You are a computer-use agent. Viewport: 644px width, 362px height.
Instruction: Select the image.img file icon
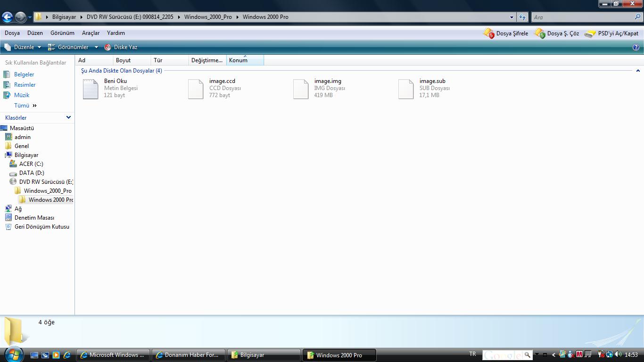tap(301, 89)
